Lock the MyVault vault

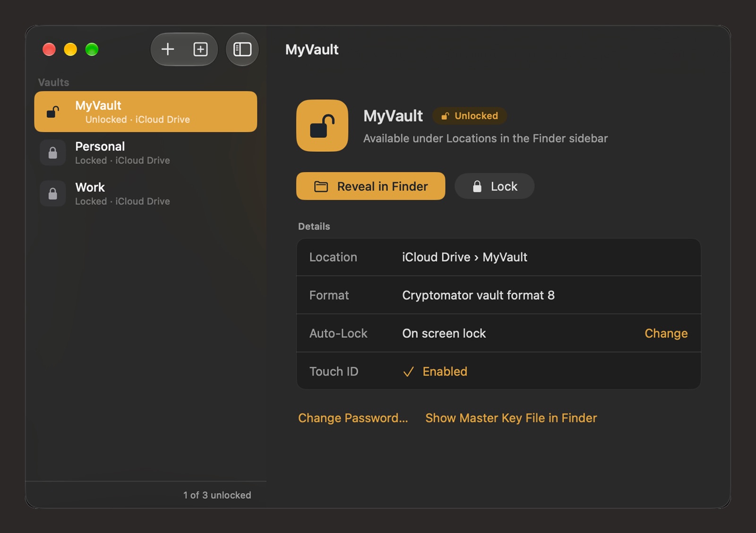pos(495,186)
